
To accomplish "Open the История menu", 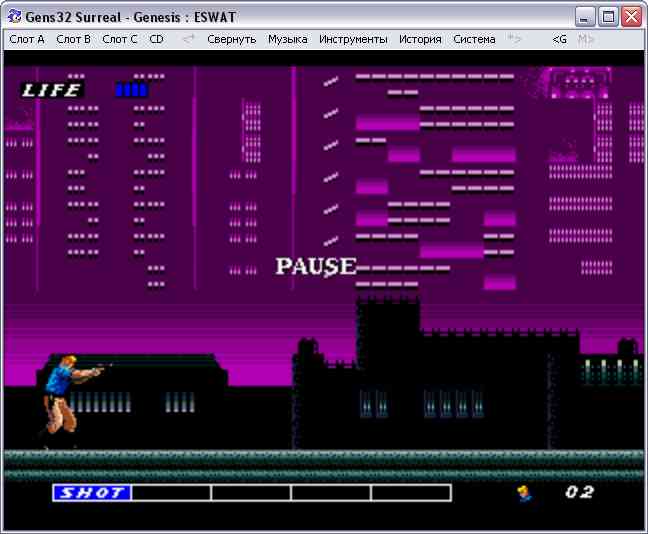I will (x=420, y=40).
